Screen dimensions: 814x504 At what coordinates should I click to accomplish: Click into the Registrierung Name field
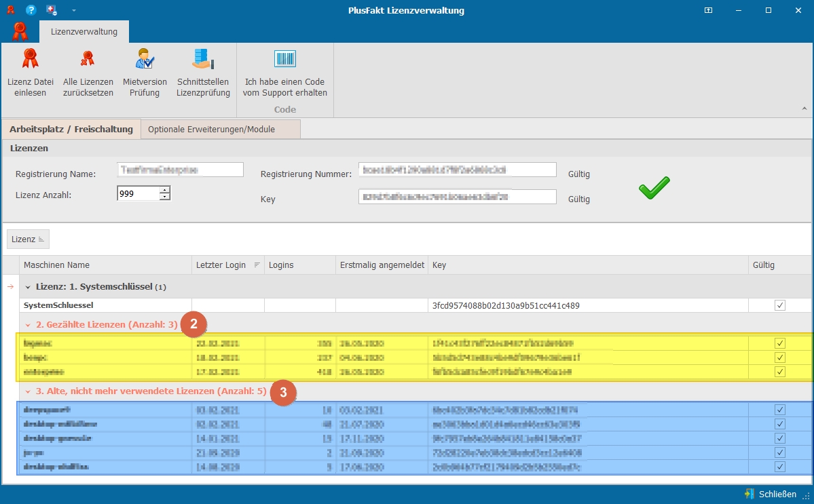pyautogui.click(x=180, y=170)
